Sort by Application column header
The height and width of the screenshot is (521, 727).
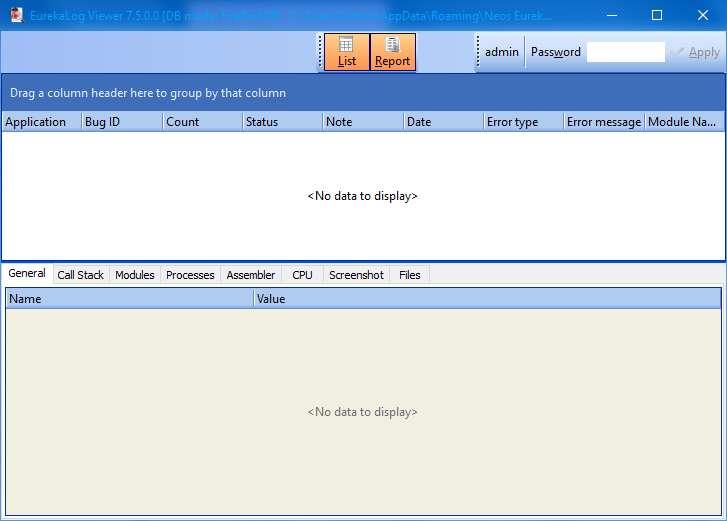click(x=42, y=121)
